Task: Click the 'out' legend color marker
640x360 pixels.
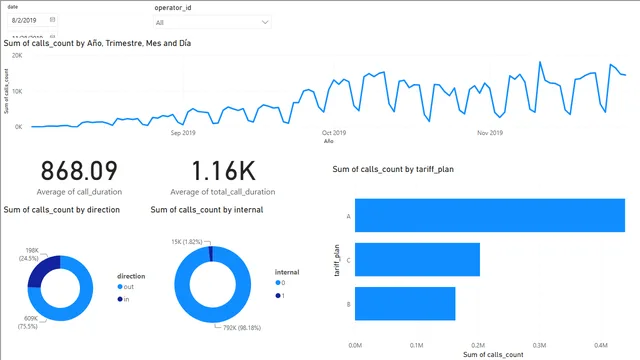Action: [x=120, y=287]
